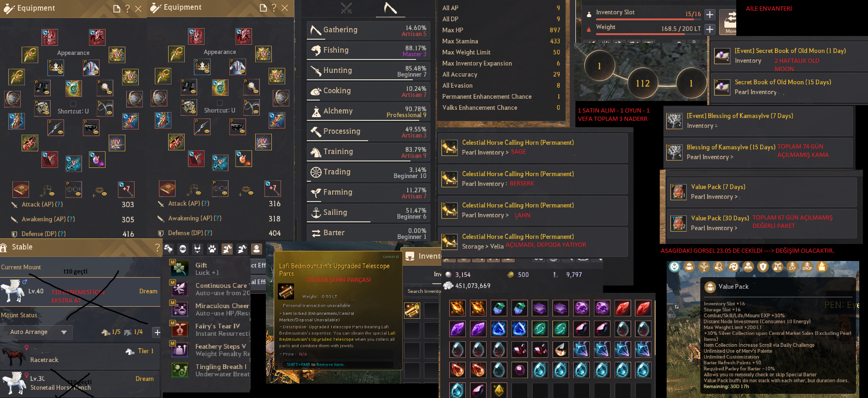
Task: Toggle the Appearance slot in the right Equipment window
Action: click(220, 52)
